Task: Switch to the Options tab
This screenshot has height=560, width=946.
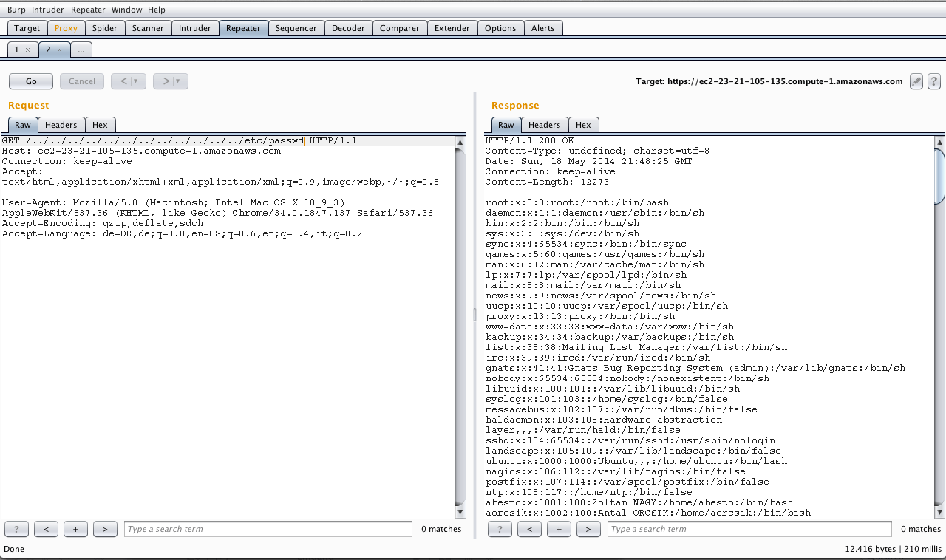Action: pyautogui.click(x=500, y=28)
